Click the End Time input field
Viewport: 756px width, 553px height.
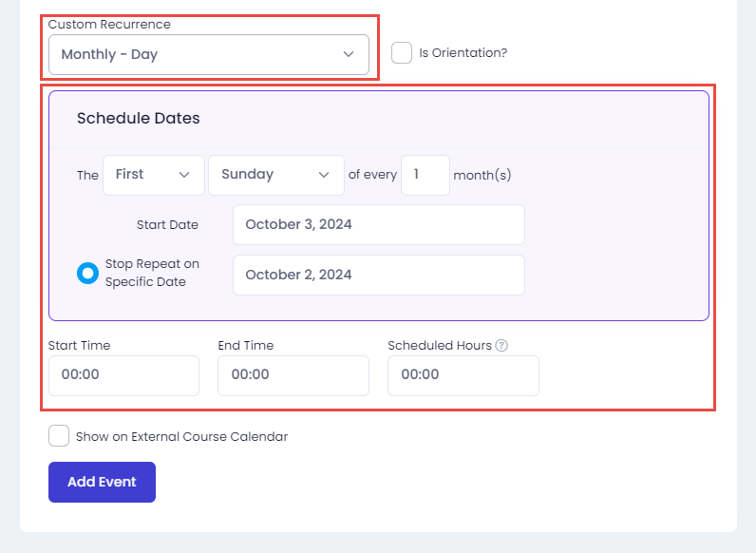tap(293, 375)
